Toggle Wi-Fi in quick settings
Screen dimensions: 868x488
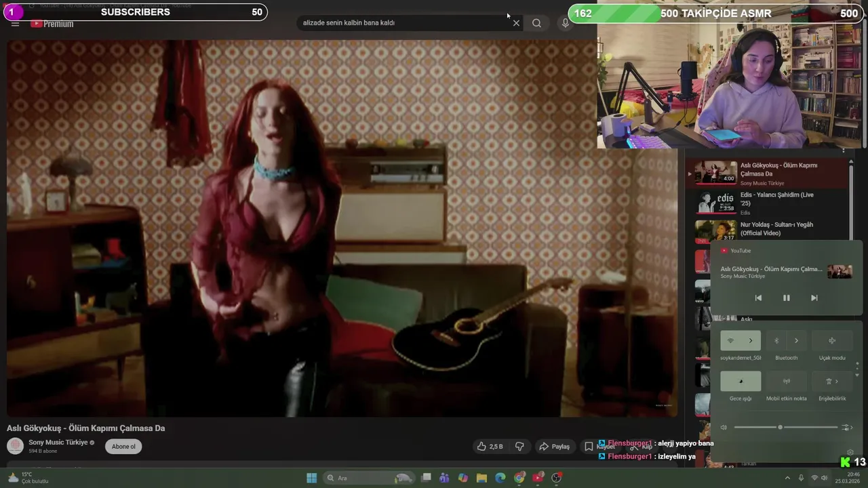[730, 340]
